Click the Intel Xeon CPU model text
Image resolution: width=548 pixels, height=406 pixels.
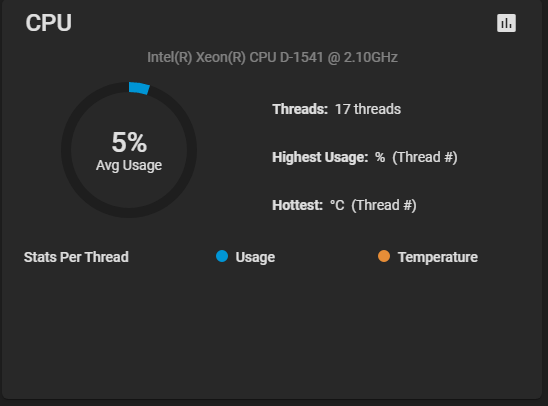pos(272,57)
